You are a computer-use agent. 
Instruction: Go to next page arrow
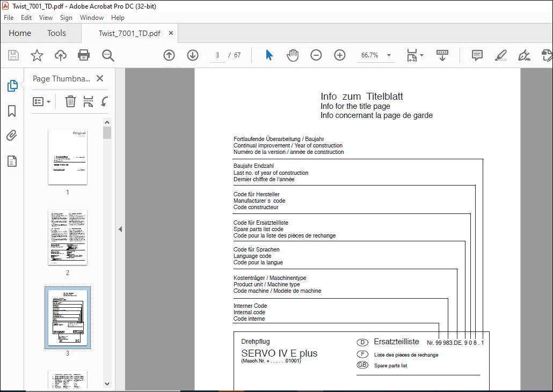[193, 55]
